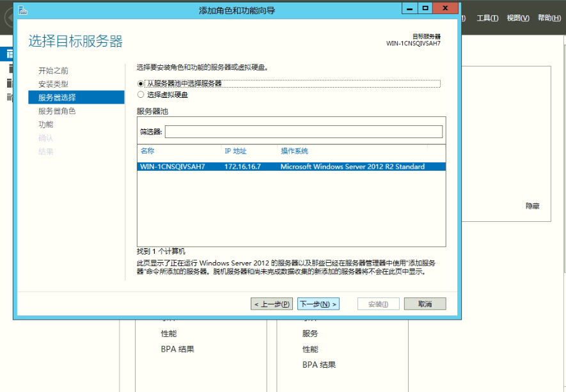Open the 视图(V) menu in Server Manager
Image resolution: width=566 pixels, height=392 pixels.
[x=518, y=18]
